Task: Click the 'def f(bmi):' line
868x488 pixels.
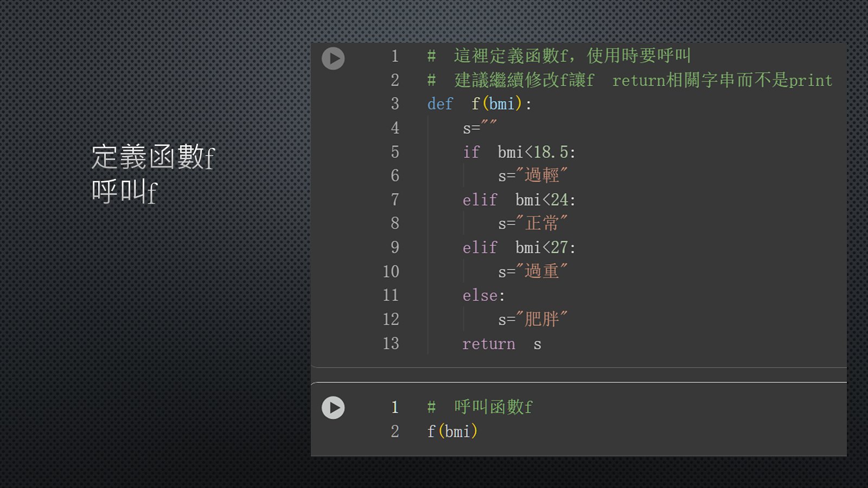Action: tap(479, 104)
